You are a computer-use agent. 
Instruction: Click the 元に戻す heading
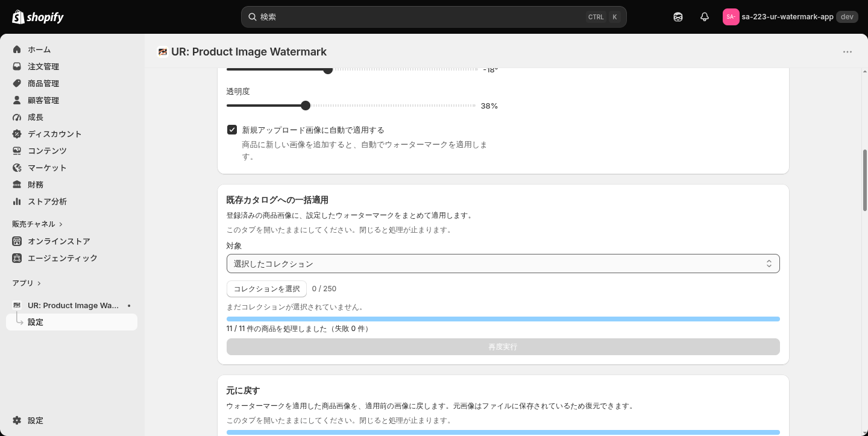point(243,390)
